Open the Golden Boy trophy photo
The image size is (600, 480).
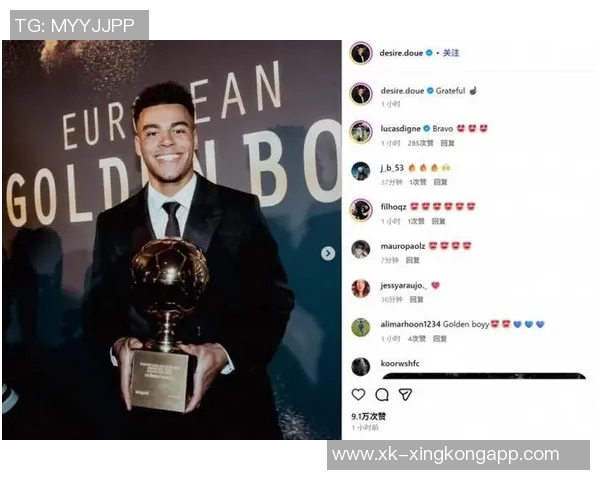coord(172,240)
